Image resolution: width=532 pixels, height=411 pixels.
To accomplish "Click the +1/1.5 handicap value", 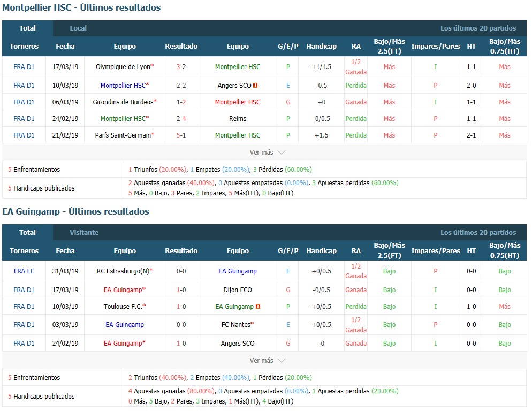I will click(321, 67).
